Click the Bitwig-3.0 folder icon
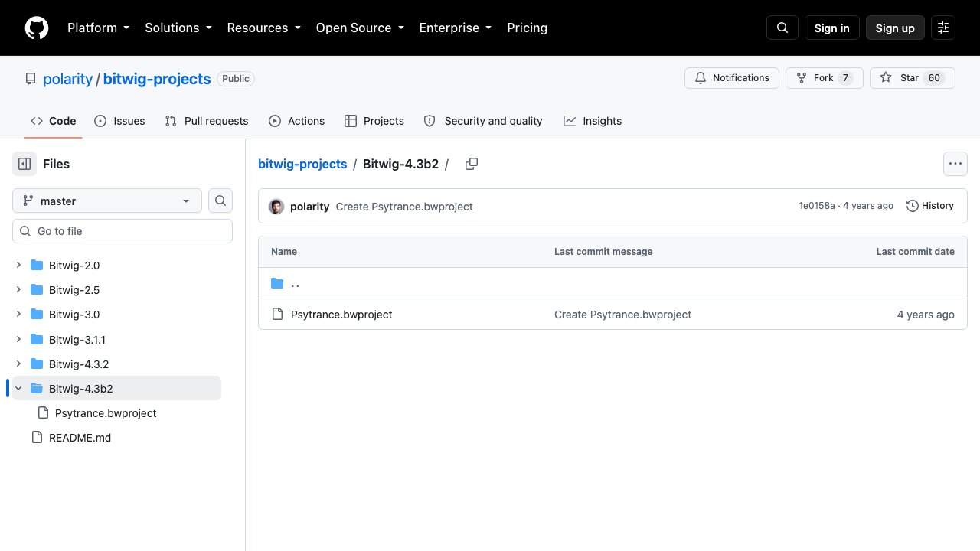This screenshot has width=980, height=551. pos(37,315)
